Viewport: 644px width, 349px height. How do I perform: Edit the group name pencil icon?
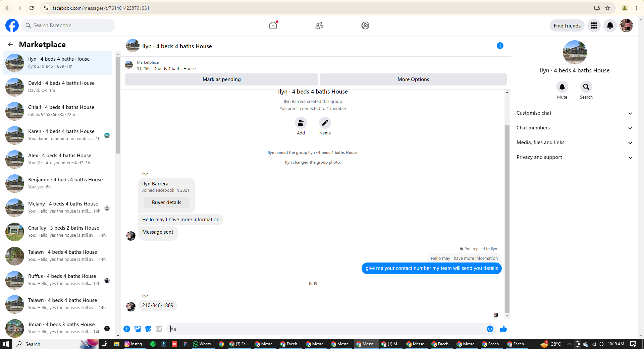coord(325,123)
